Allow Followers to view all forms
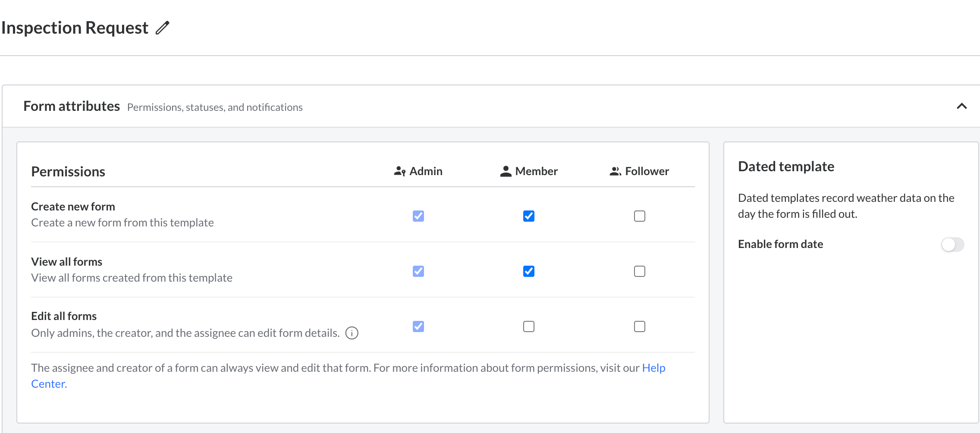This screenshot has width=980, height=433. point(639,271)
